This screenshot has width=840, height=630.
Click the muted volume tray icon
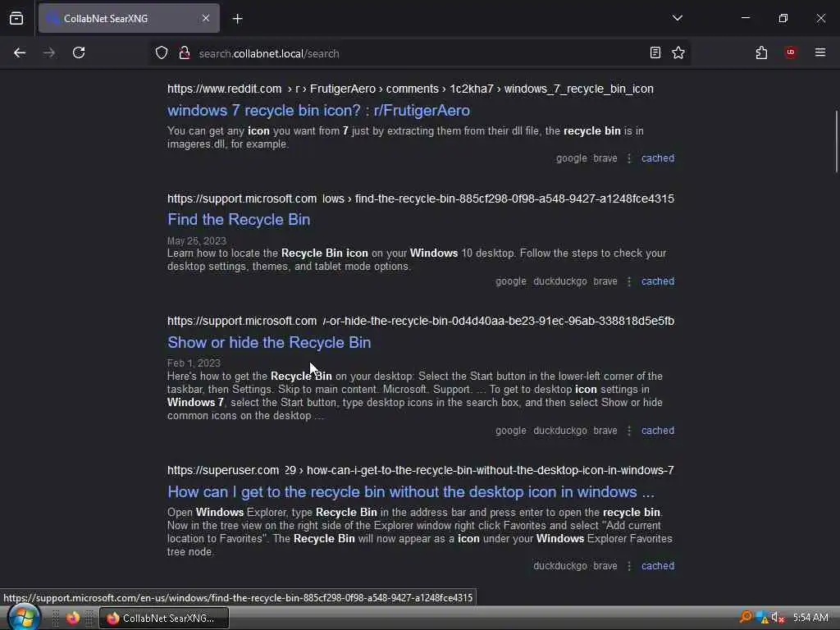[x=778, y=619]
